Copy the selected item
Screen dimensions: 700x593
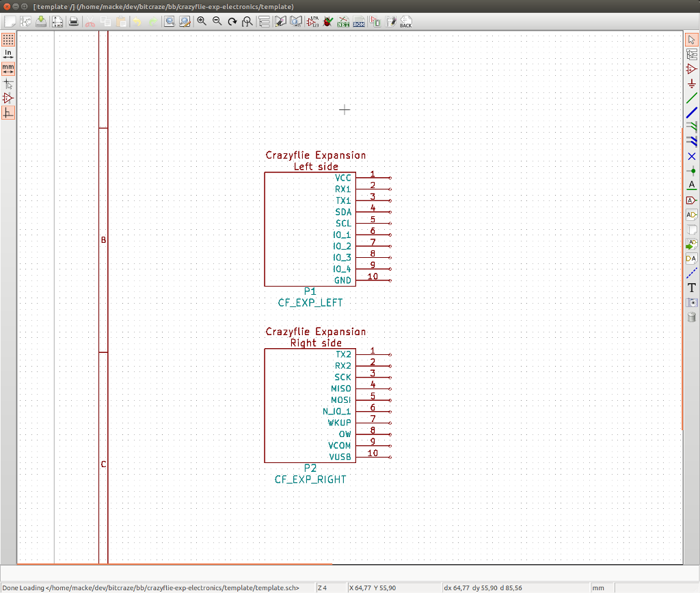click(106, 21)
